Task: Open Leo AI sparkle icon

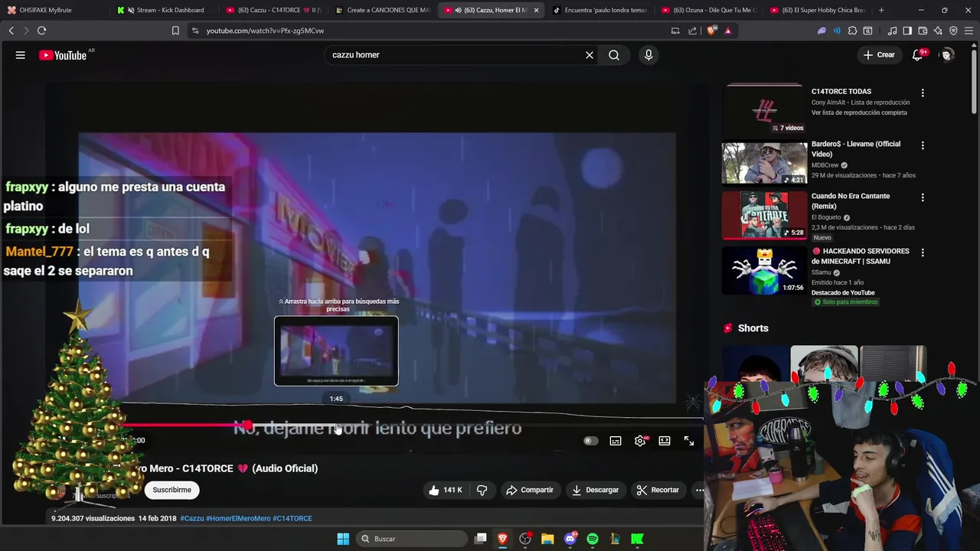Action: [938, 31]
